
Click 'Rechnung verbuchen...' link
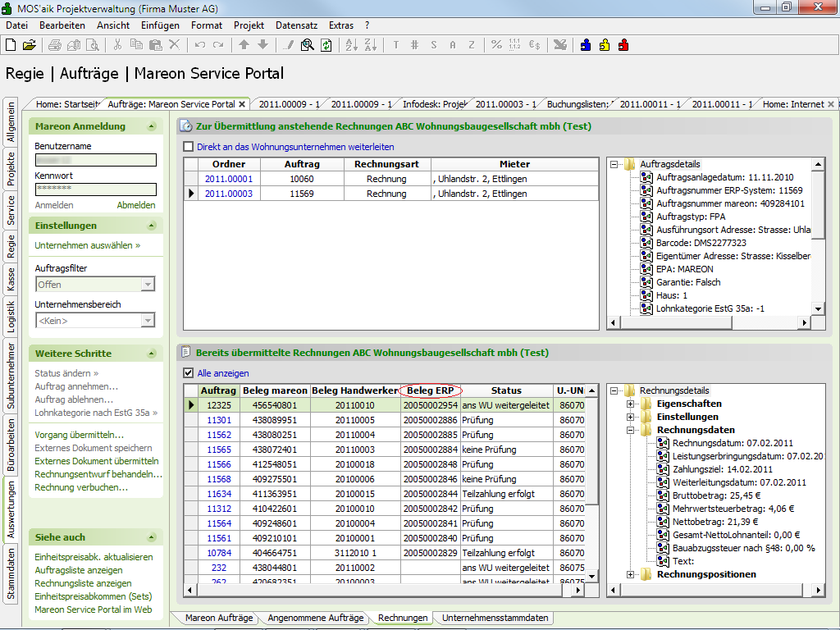pyautogui.click(x=81, y=487)
